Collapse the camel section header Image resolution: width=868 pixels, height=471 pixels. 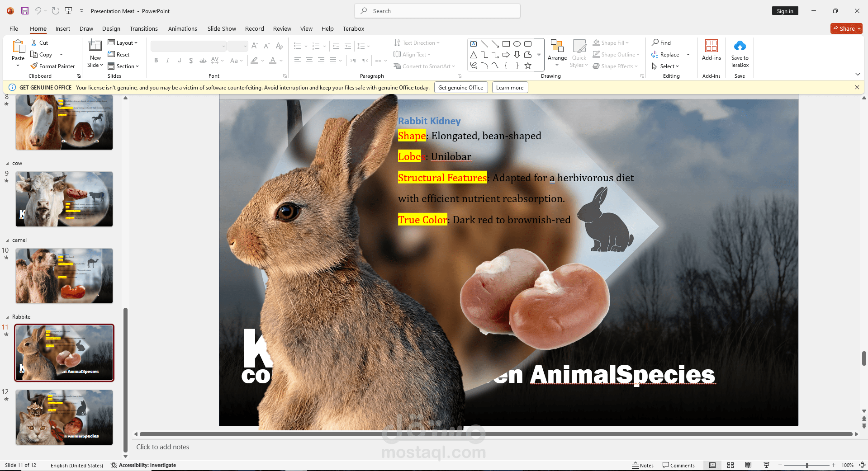point(7,240)
